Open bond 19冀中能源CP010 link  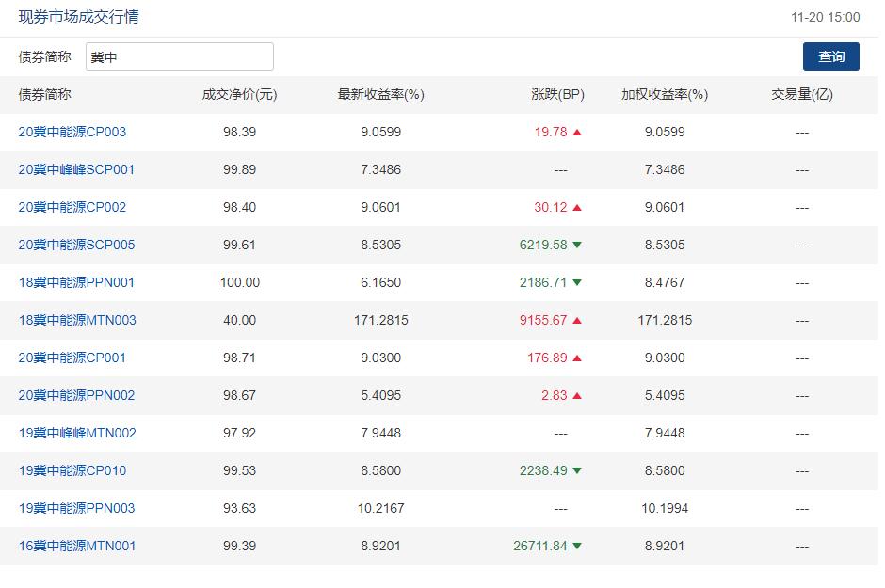point(72,470)
